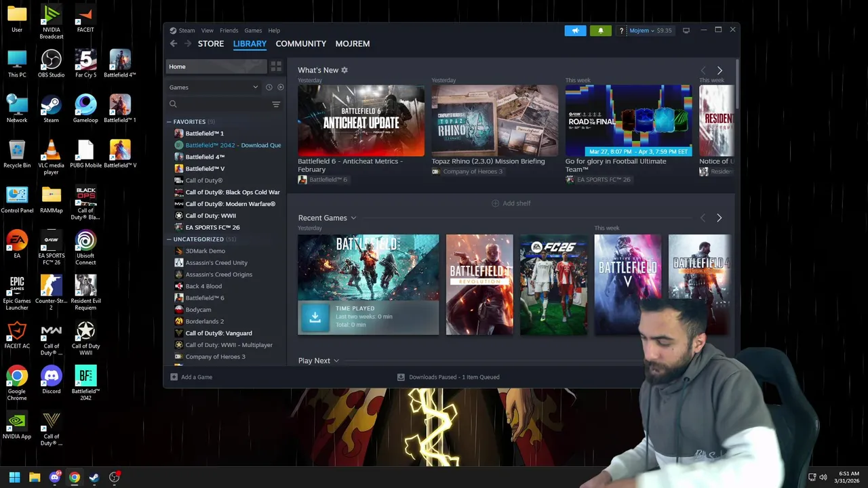
Task: Switch library to grid collections view icon
Action: [x=276, y=66]
